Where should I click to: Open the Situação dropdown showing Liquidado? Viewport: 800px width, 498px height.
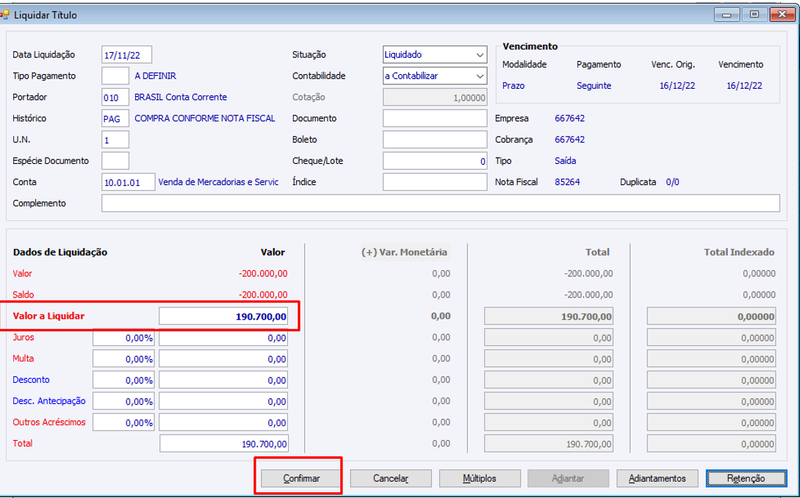pos(435,55)
